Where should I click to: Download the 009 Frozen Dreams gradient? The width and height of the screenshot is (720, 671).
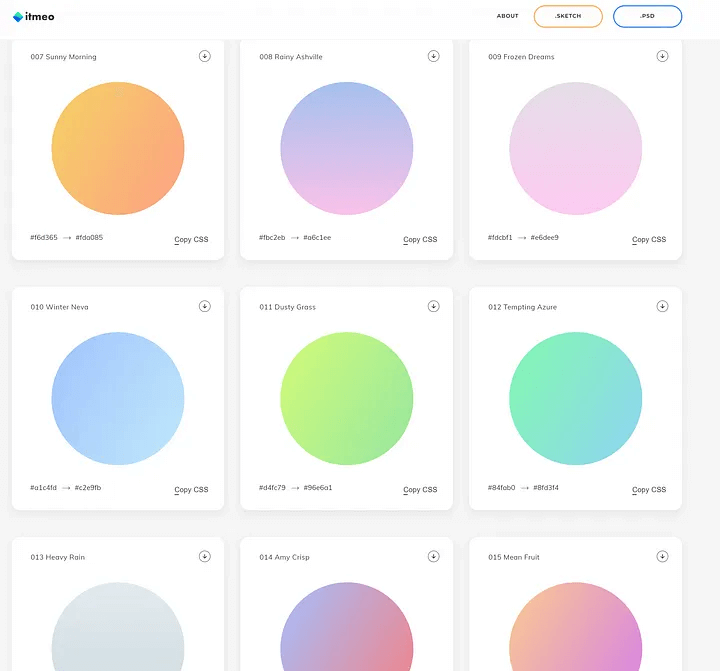pyautogui.click(x=662, y=56)
